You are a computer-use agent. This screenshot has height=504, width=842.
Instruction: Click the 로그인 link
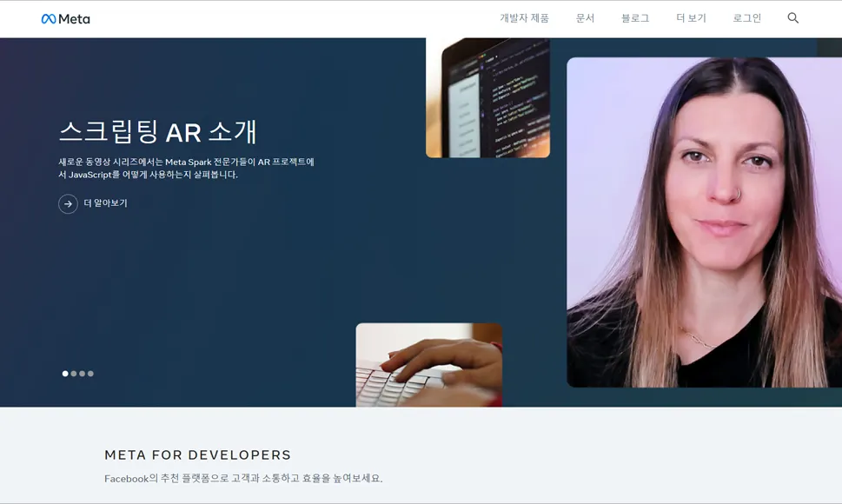coord(747,18)
